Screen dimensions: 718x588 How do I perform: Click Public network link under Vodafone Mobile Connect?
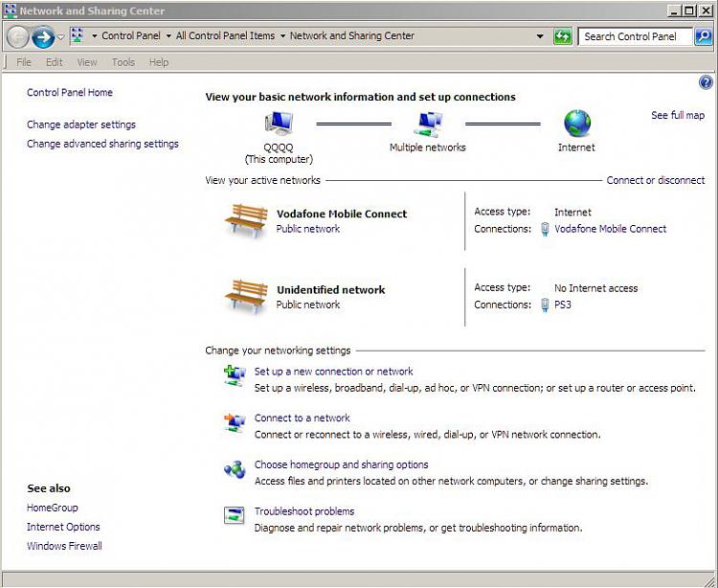307,229
